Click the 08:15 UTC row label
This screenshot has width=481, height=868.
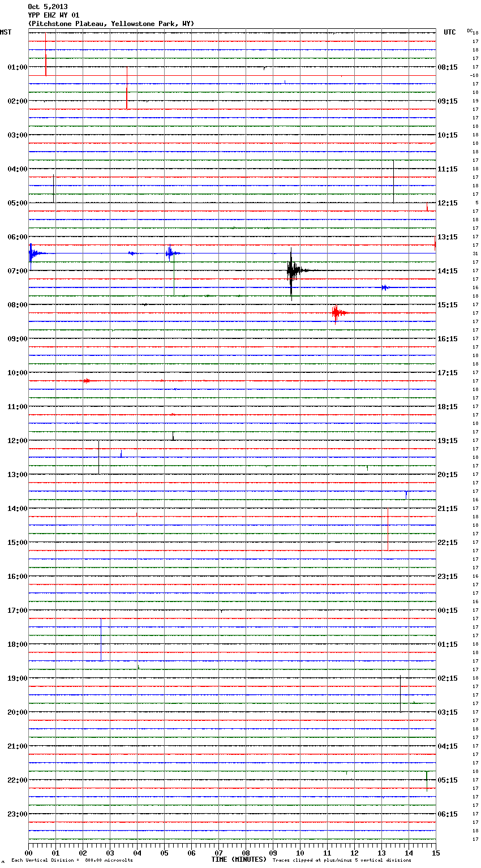[x=448, y=67]
